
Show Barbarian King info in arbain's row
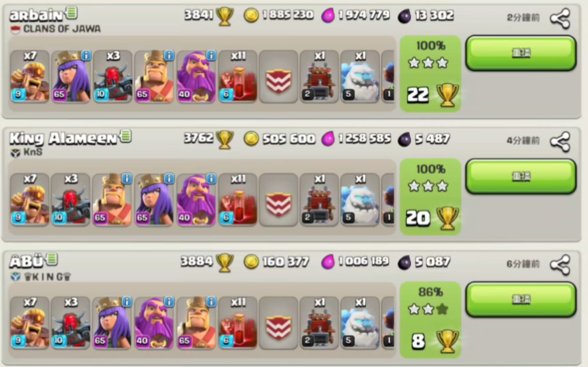[169, 55]
